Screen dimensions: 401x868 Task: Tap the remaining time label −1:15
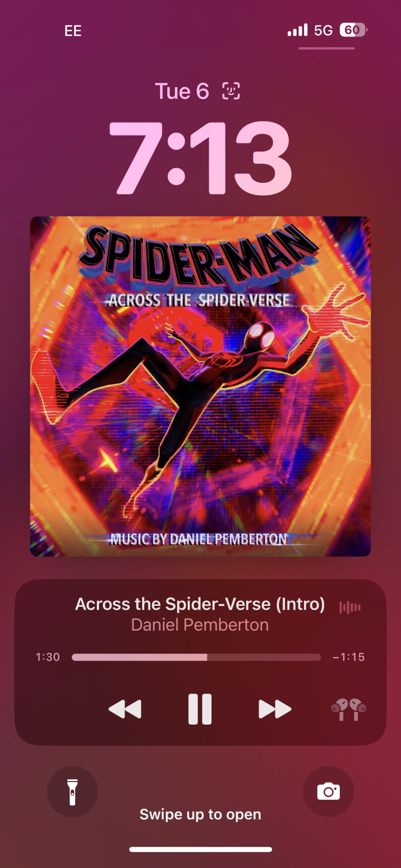coord(348,657)
